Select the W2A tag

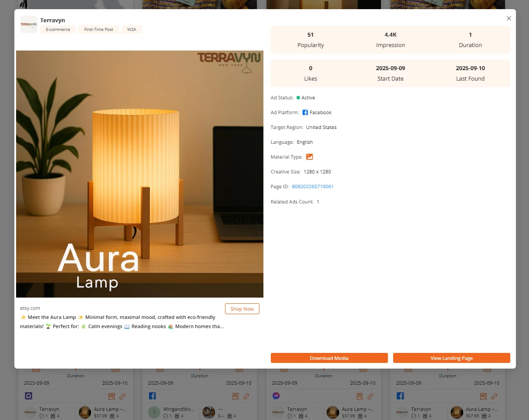click(x=131, y=30)
